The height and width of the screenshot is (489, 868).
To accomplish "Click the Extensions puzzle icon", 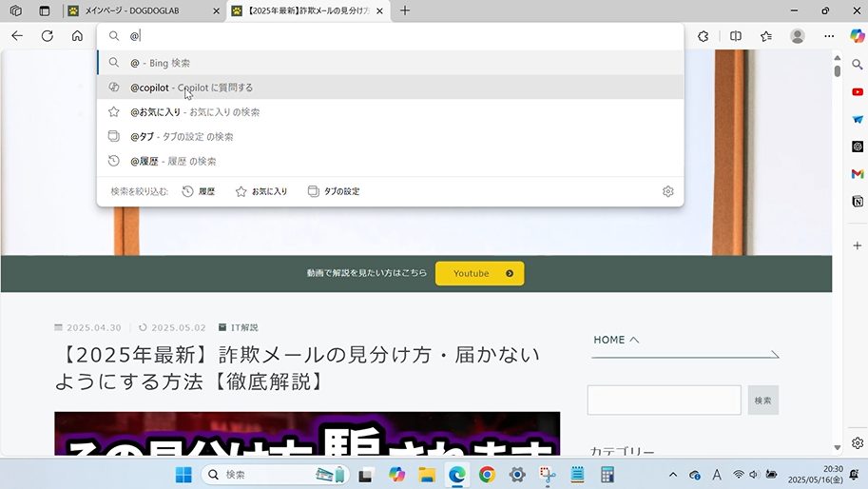I will [x=704, y=36].
